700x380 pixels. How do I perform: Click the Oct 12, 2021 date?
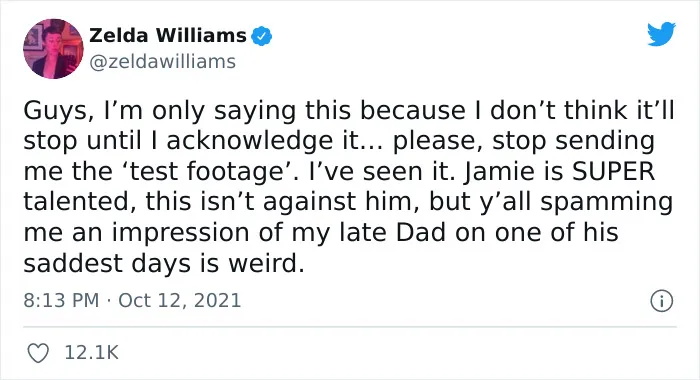pos(179,300)
